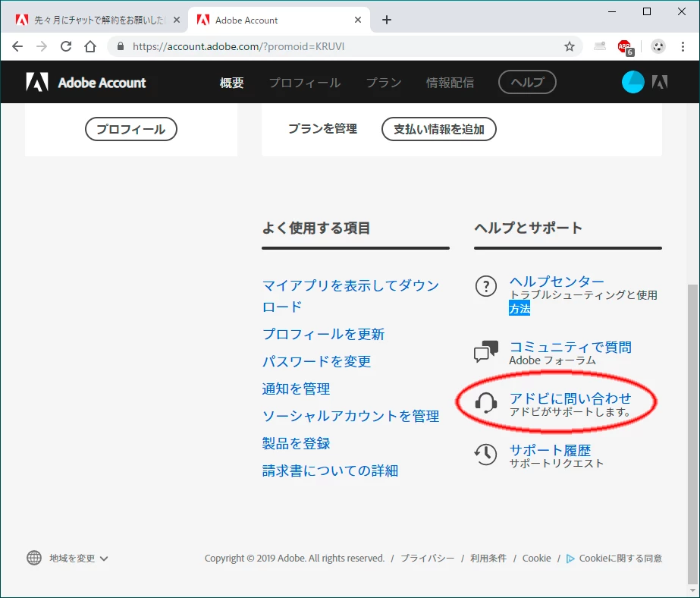Click the globe region icon
This screenshot has width=700, height=598.
point(34,558)
